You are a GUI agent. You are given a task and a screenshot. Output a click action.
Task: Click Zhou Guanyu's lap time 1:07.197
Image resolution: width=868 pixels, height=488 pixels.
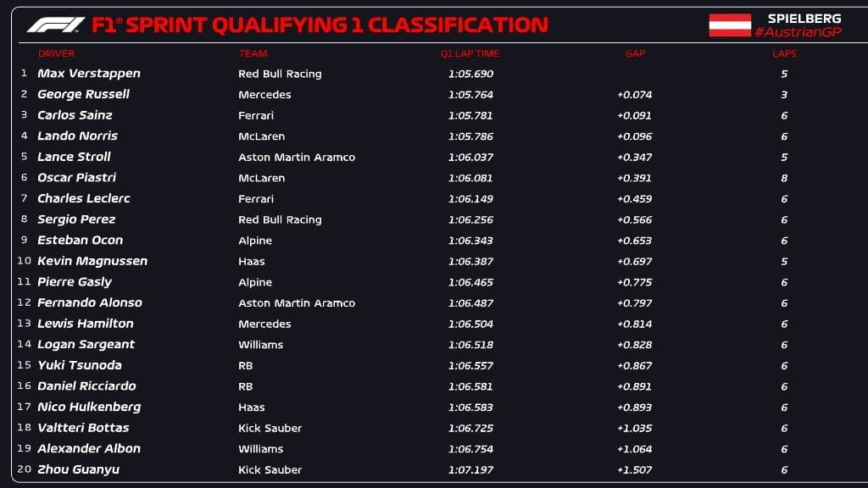pos(470,469)
